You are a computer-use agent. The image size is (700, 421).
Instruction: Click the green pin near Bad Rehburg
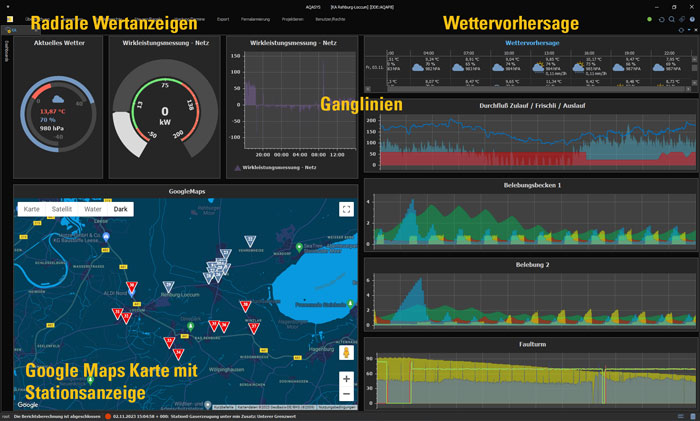point(191,326)
